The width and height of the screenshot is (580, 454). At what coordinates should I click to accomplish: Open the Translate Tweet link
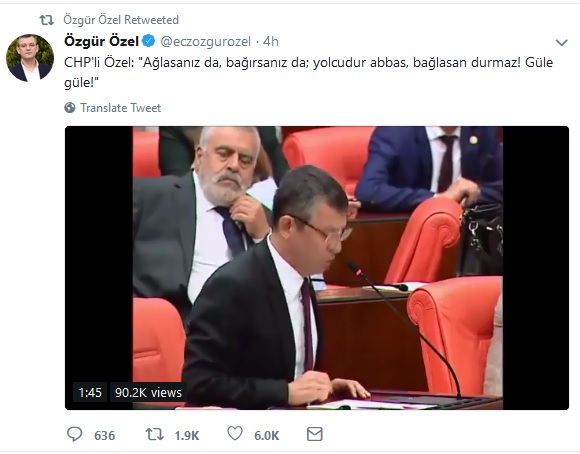pyautogui.click(x=121, y=108)
